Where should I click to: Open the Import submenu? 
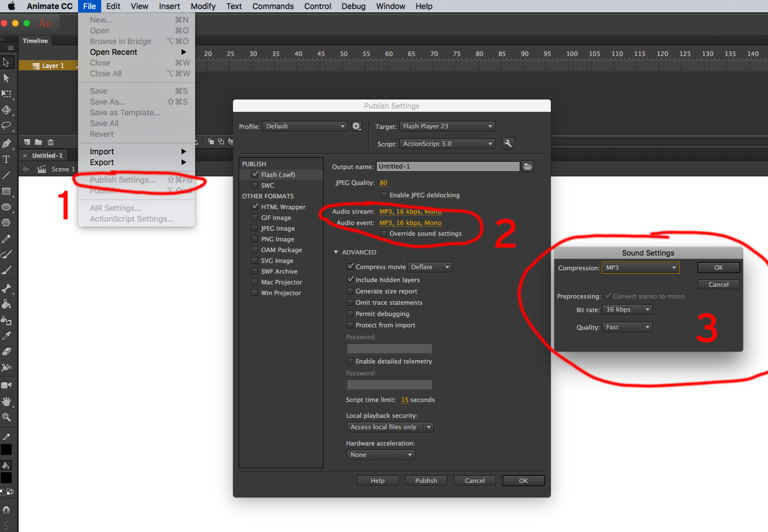tap(137, 152)
